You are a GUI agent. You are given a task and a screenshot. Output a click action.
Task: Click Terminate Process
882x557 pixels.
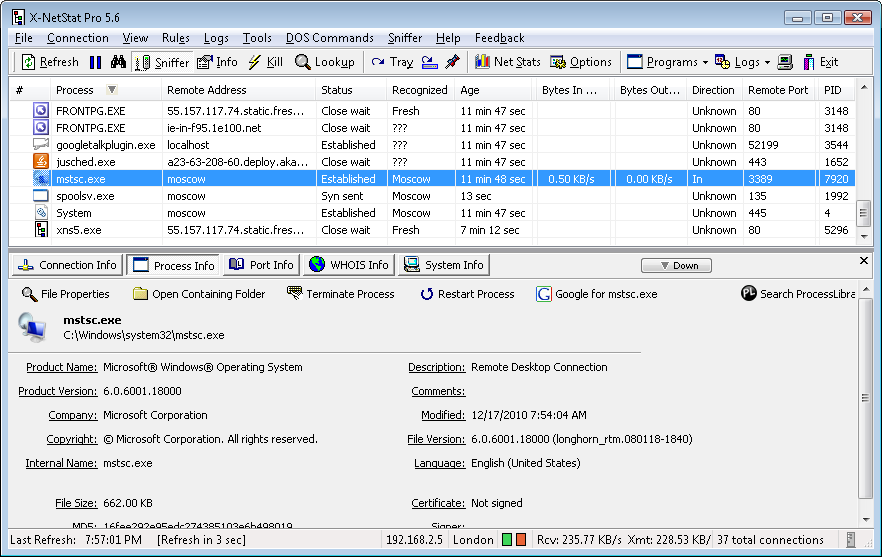pyautogui.click(x=340, y=294)
